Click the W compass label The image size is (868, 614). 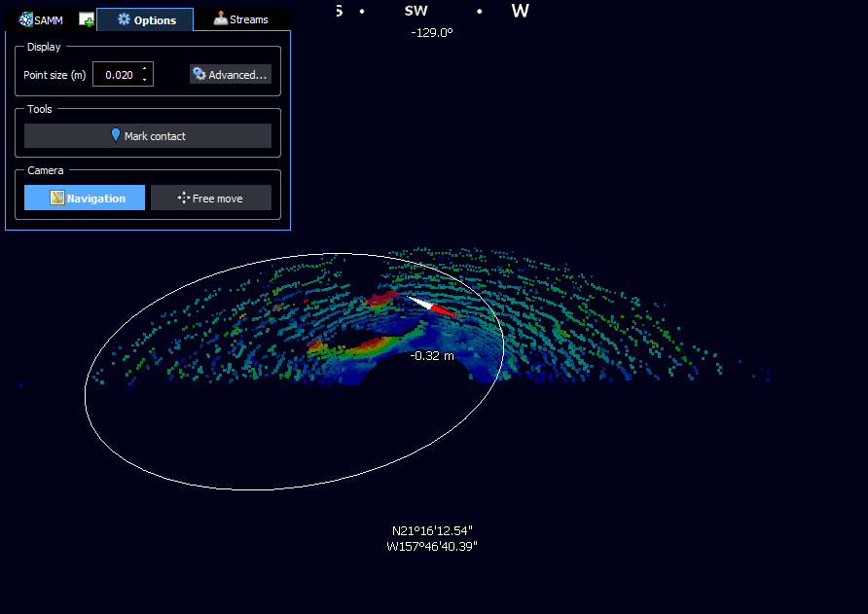[x=520, y=11]
